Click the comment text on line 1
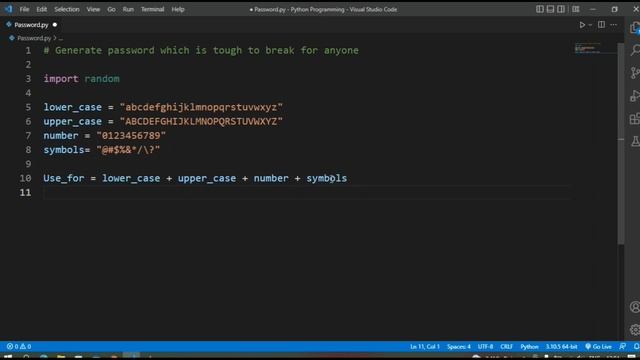Screen dimensions: 640x360 click(x=201, y=51)
